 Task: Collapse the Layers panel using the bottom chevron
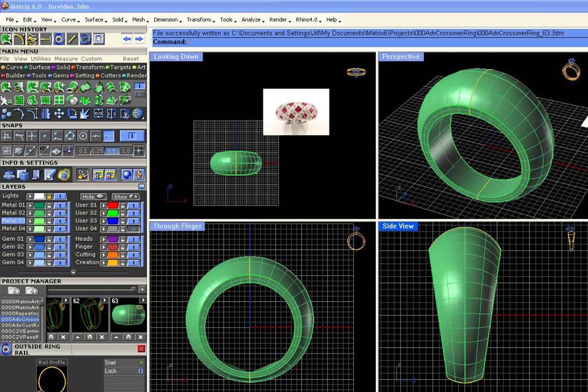[x=73, y=272]
